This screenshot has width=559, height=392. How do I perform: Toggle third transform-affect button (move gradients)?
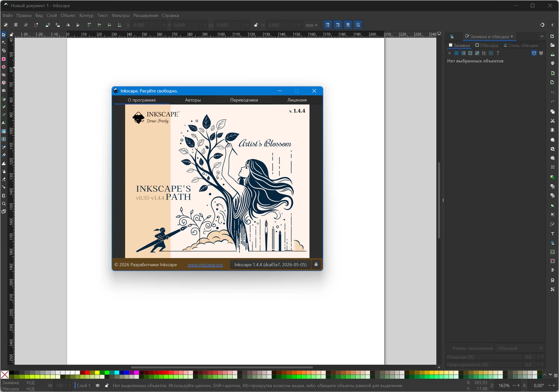(348, 25)
